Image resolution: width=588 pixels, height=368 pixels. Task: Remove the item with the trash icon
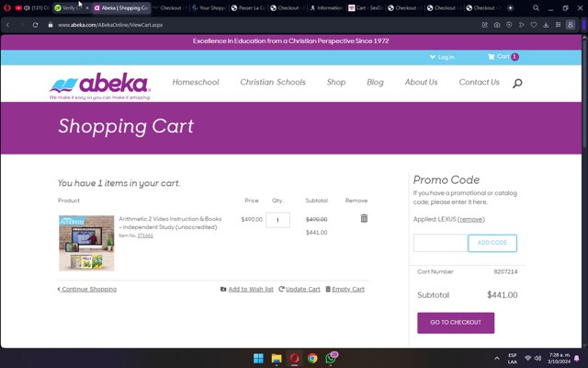(x=364, y=218)
